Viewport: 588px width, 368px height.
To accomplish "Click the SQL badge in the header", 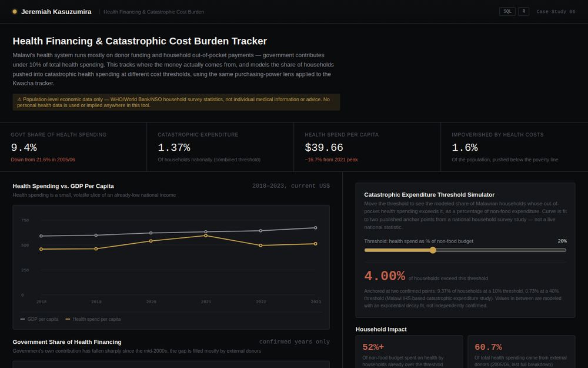I will click(x=507, y=12).
